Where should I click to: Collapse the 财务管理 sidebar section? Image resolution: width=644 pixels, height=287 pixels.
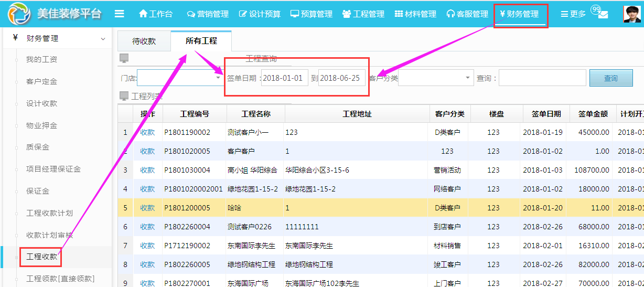103,39
